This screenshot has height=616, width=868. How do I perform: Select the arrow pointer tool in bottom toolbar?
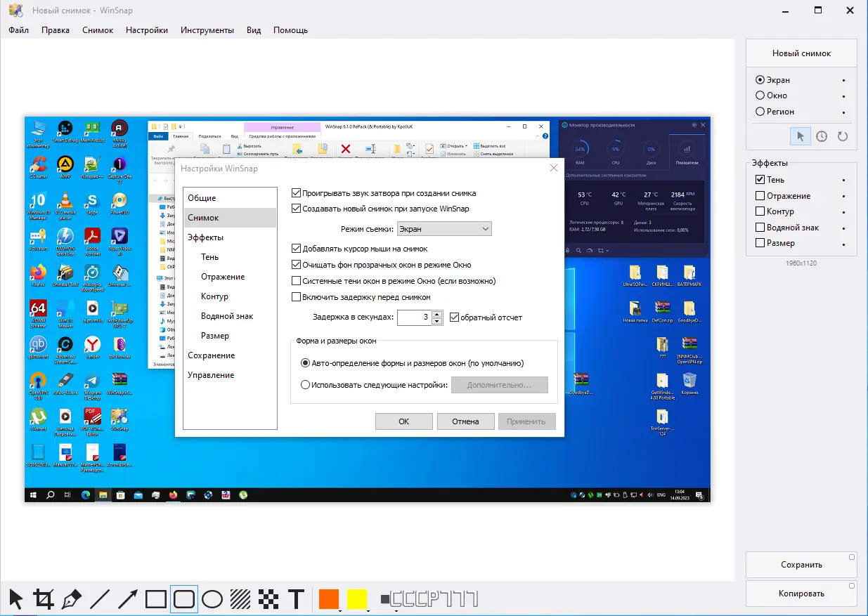(x=15, y=599)
